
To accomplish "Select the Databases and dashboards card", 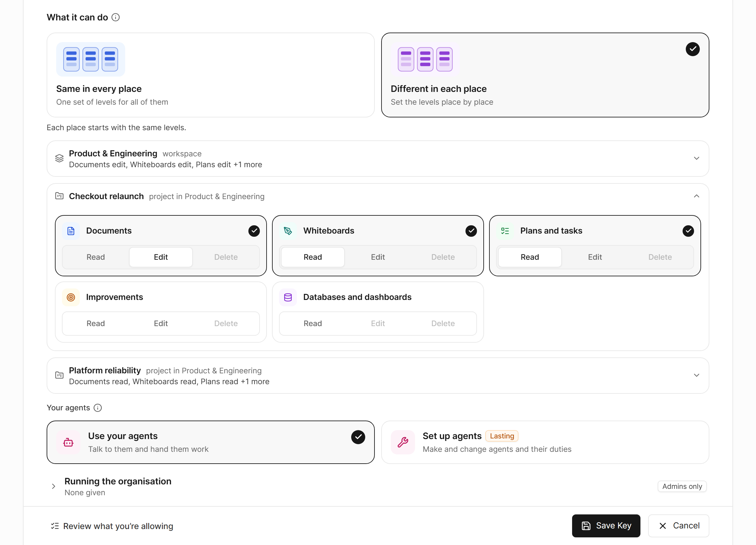I will pyautogui.click(x=378, y=312).
